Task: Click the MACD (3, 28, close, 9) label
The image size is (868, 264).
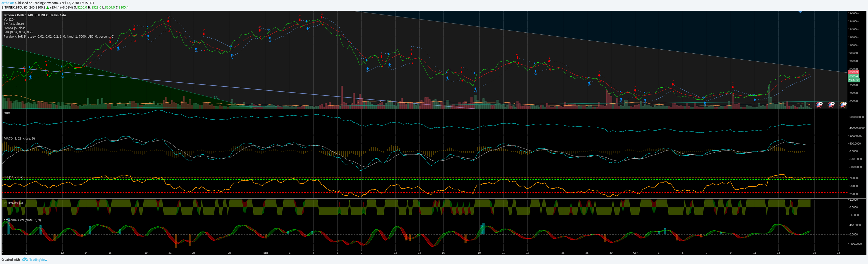Action: pyautogui.click(x=19, y=139)
